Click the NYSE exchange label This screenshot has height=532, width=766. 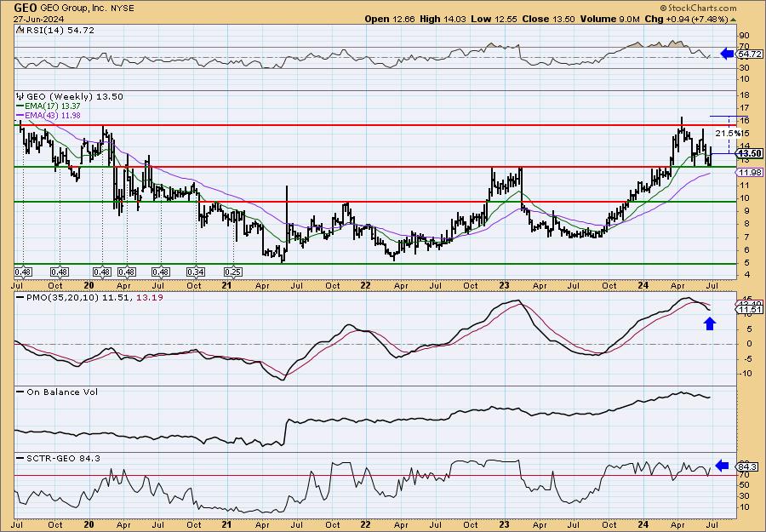point(123,9)
